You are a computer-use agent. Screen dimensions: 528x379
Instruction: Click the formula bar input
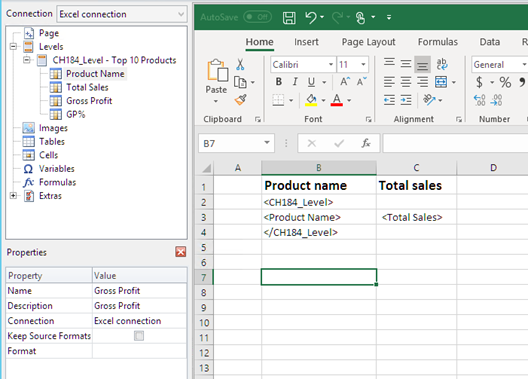pyautogui.click(x=455, y=143)
